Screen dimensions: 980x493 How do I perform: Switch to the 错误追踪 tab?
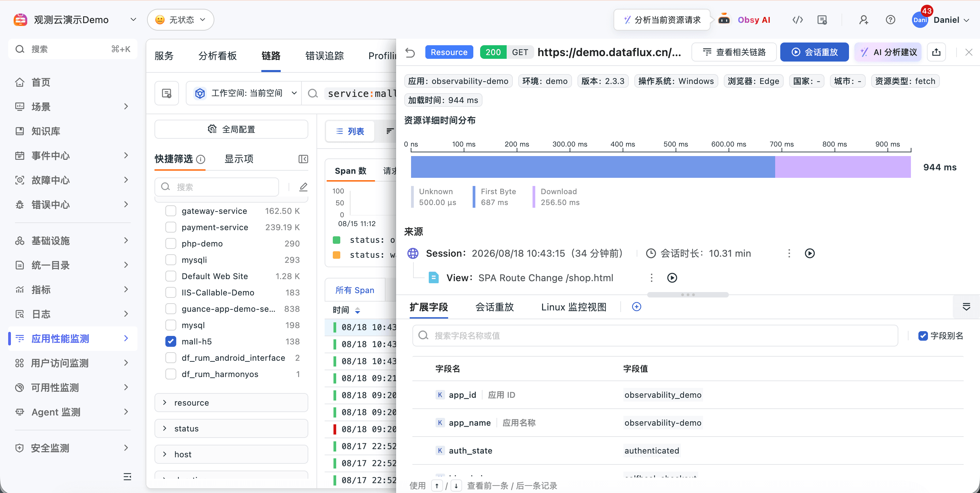click(325, 56)
